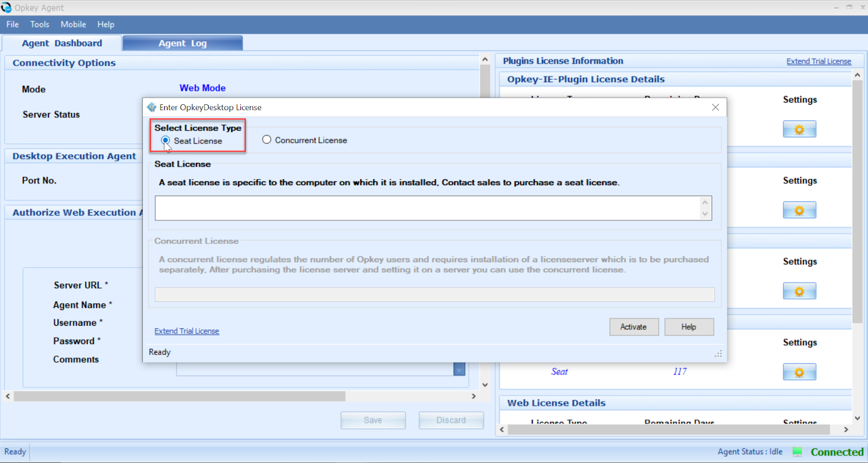The image size is (868, 463).
Task: Click Plugins panel scroll-up arrow
Action: pos(857,75)
